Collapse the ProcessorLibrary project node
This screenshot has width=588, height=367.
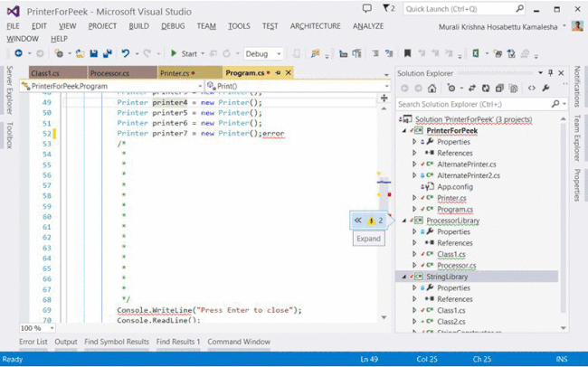(x=404, y=220)
